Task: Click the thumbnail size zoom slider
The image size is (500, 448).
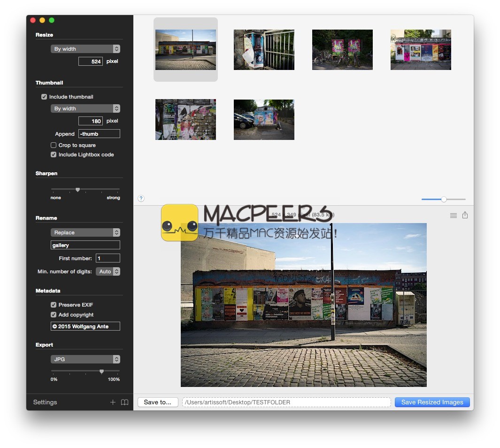Action: tap(443, 200)
